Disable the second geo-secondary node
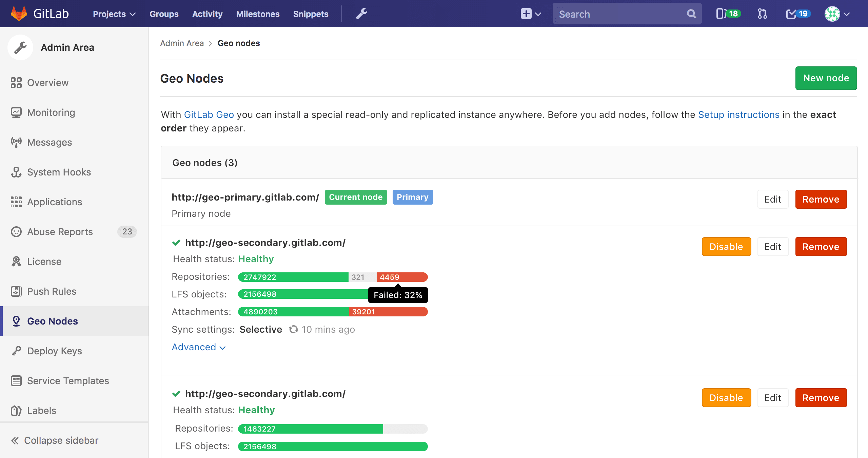The image size is (868, 458). pos(726,397)
